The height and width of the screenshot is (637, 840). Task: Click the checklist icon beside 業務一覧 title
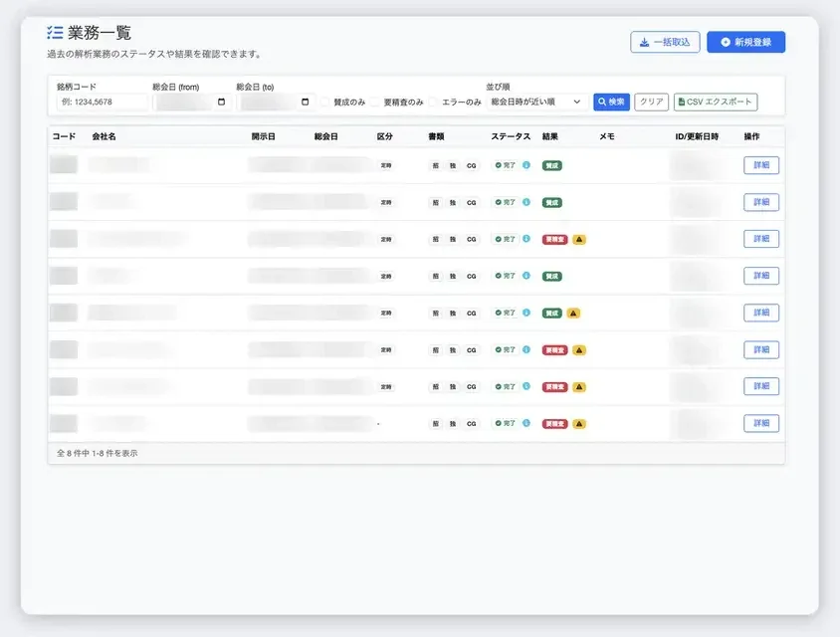coord(55,33)
